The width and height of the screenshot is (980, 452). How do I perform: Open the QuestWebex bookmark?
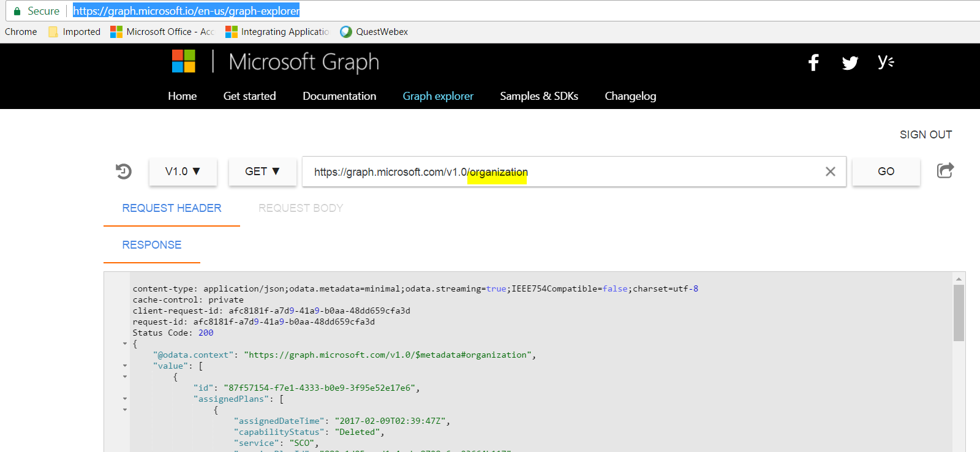374,32
